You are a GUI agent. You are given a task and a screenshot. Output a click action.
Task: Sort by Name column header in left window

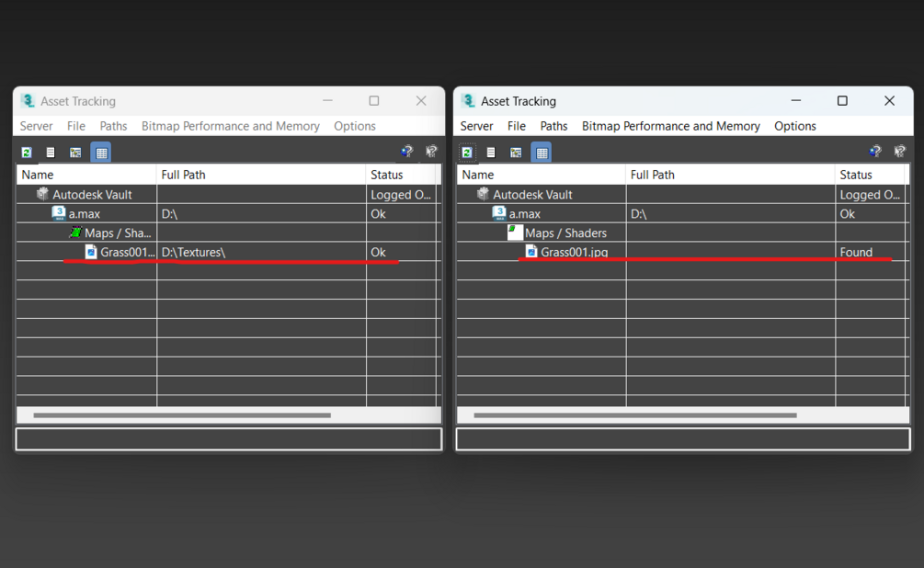coord(86,175)
